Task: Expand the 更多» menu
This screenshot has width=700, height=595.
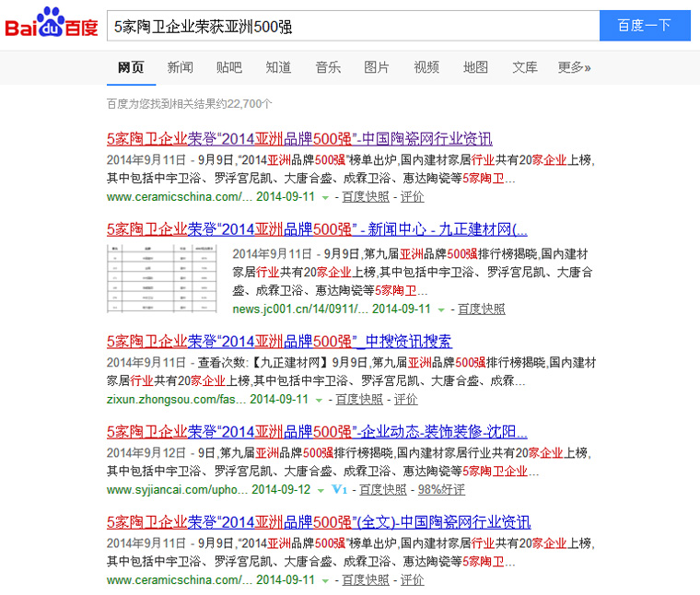Action: (574, 67)
